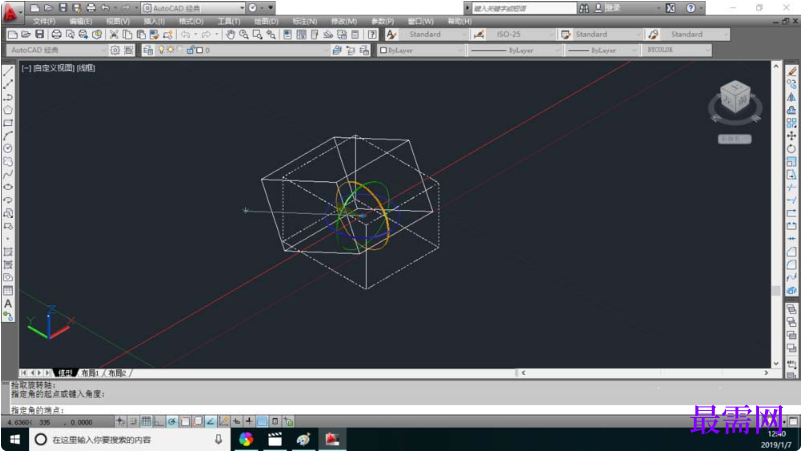Click the Copy icon in standard toolbar

[x=127, y=34]
